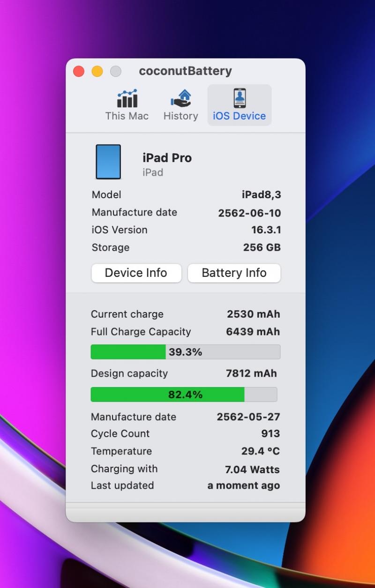Click the 2562-05-27 battery manufacture date
This screenshot has height=588, width=375.
pos(249,417)
